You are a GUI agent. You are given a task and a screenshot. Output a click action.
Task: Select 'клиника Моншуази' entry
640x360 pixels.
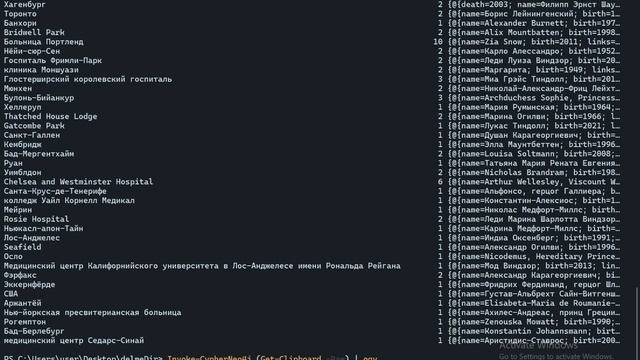coord(41,70)
